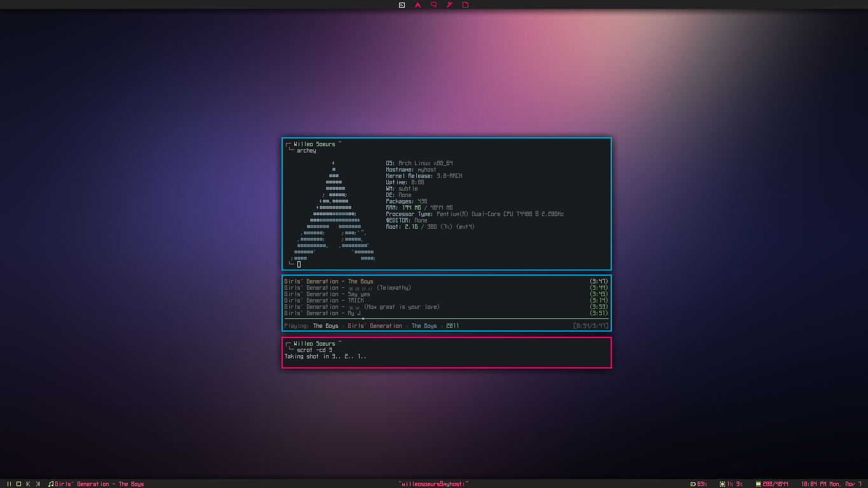This screenshot has height=488, width=868.
Task: Select the My J track
Action: (x=446, y=313)
